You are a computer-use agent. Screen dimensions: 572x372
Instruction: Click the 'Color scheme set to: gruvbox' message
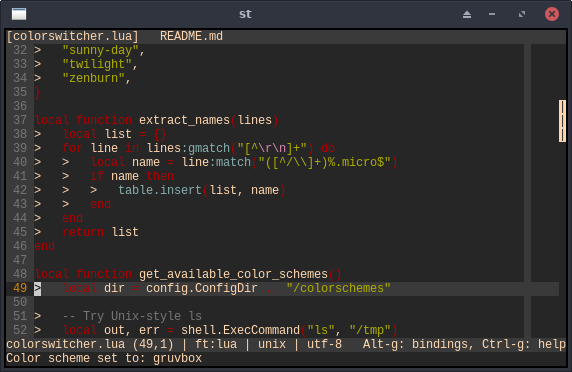click(104, 358)
